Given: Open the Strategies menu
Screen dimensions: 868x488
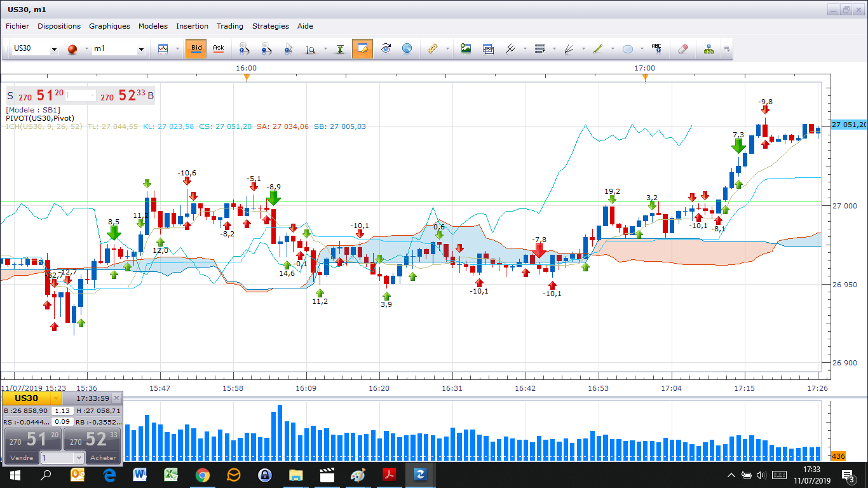Looking at the screenshot, I should (x=270, y=26).
